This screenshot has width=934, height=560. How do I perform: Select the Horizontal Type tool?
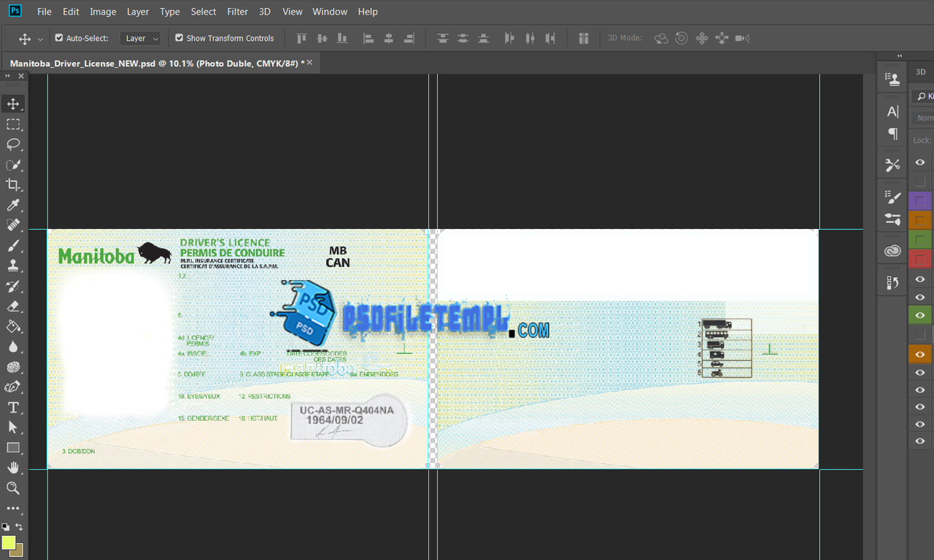pyautogui.click(x=13, y=408)
